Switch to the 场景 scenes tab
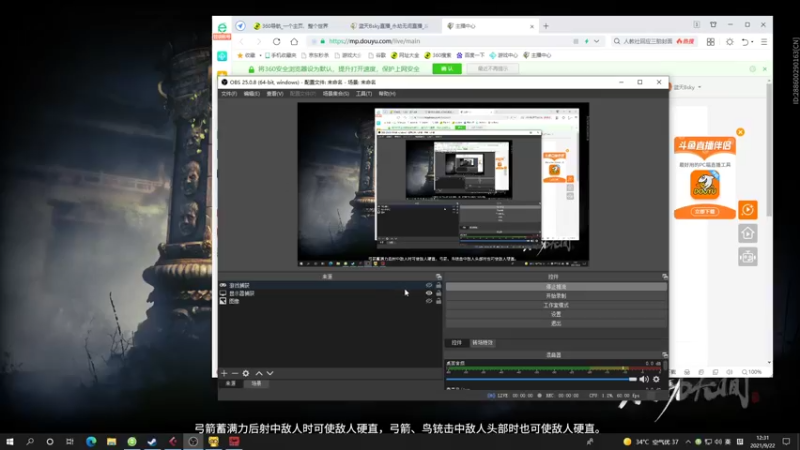The image size is (800, 450). pyautogui.click(x=256, y=383)
